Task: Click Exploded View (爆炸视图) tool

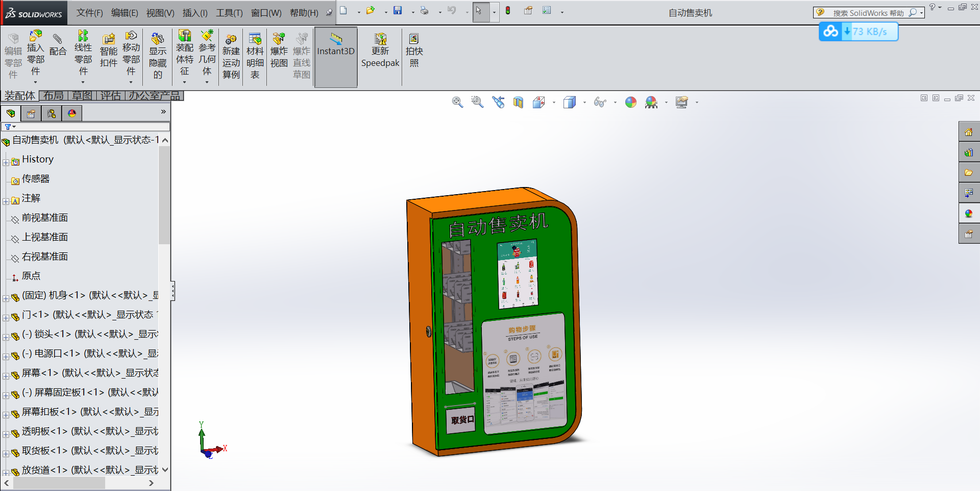Action: 279,50
